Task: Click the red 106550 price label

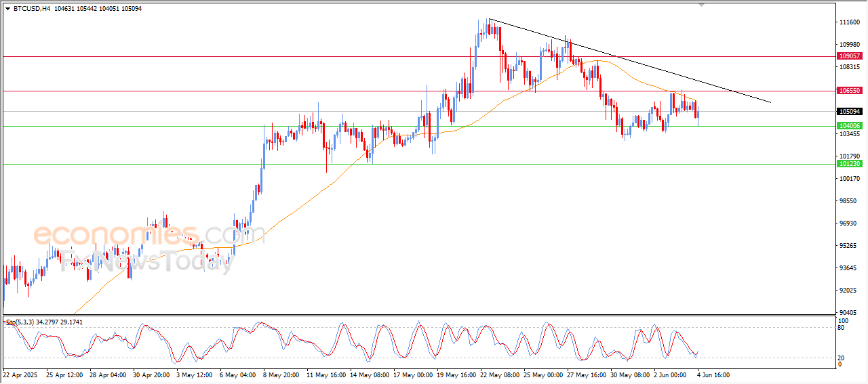Action: (x=850, y=90)
